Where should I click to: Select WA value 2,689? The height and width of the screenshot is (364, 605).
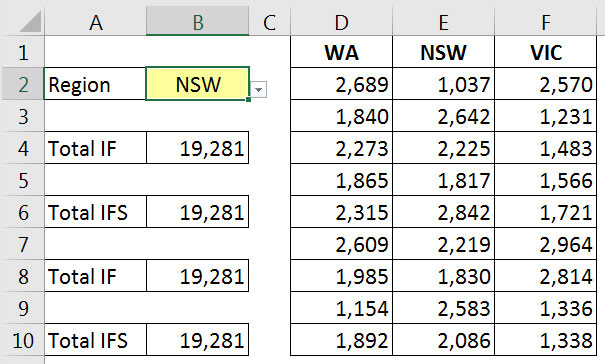(341, 84)
